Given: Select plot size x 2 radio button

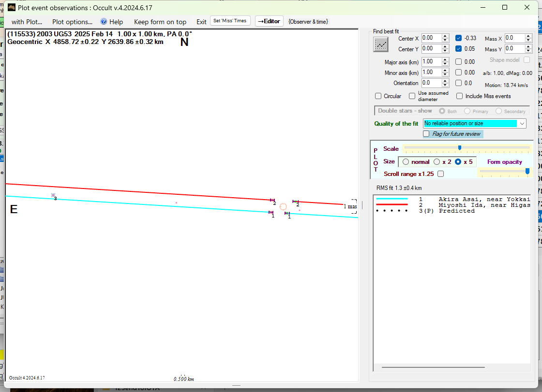Looking at the screenshot, I should 437,162.
